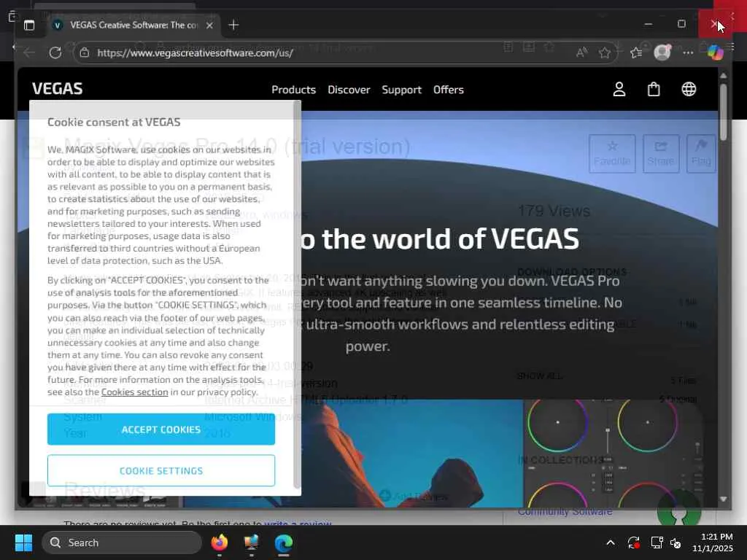Viewport: 747px width, 560px height.
Task: Open the taskbar clock and date
Action: 713,542
